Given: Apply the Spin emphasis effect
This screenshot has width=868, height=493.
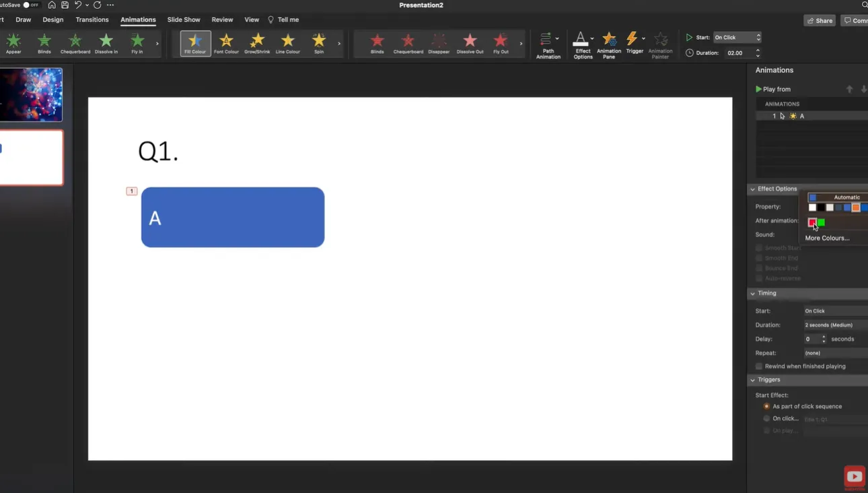Looking at the screenshot, I should point(319,42).
